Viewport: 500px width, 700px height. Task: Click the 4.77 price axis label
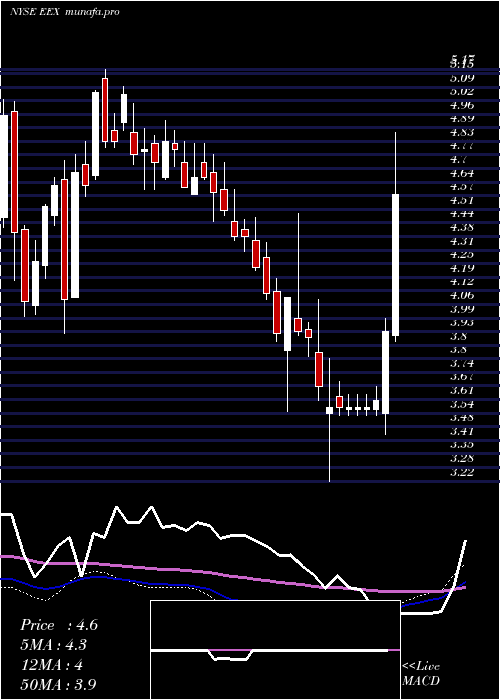(x=462, y=146)
